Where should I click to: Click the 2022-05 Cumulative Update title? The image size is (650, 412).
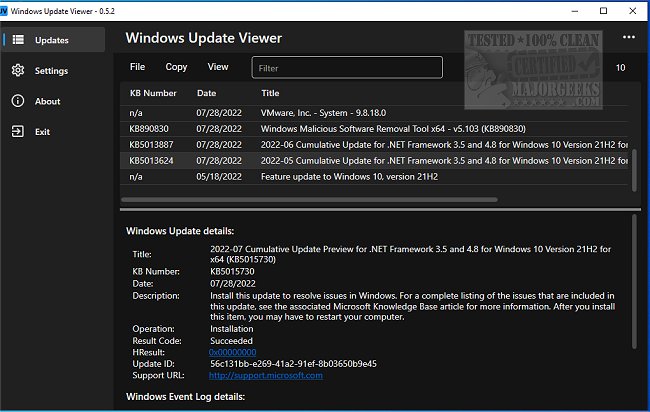click(x=444, y=160)
